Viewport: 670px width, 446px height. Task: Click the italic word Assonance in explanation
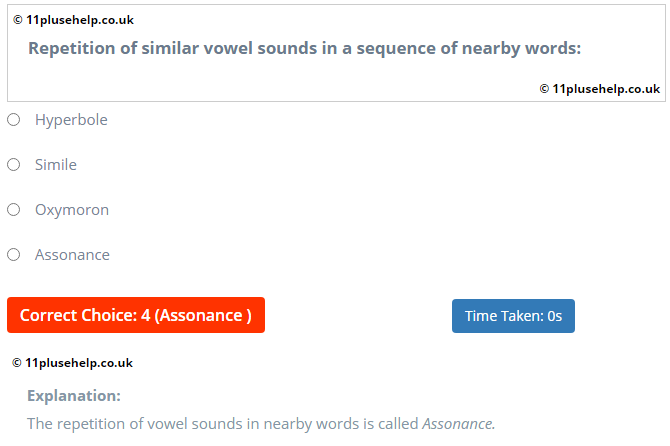click(457, 424)
